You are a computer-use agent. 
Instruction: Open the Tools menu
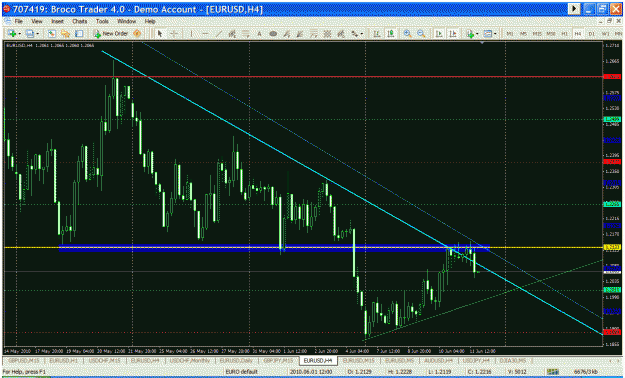102,21
